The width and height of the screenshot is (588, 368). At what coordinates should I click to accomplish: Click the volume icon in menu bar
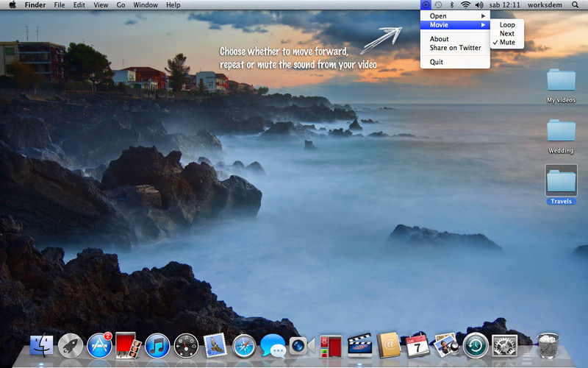tap(479, 5)
